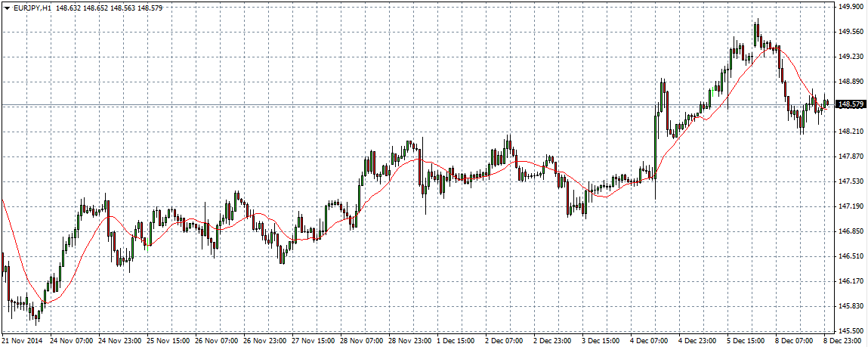868x347 pixels.
Task: Click the 147.190 price axis label
Action: [x=850, y=206]
